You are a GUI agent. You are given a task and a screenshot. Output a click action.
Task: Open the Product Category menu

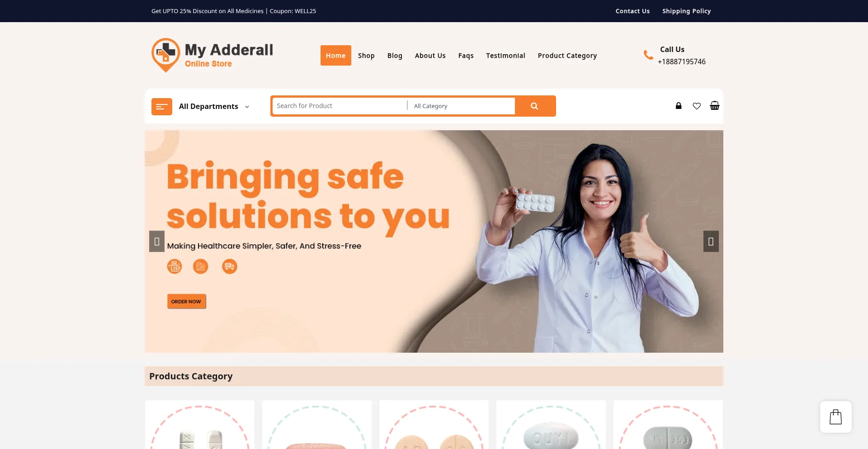point(567,56)
